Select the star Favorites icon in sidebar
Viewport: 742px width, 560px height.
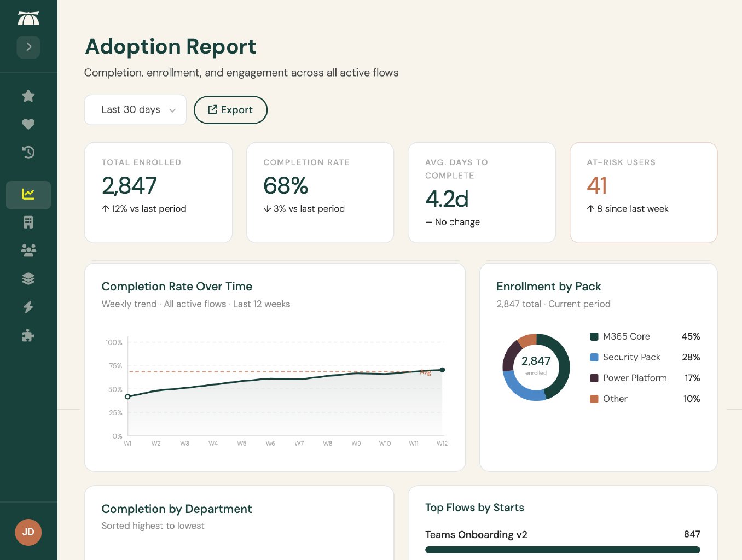(28, 96)
